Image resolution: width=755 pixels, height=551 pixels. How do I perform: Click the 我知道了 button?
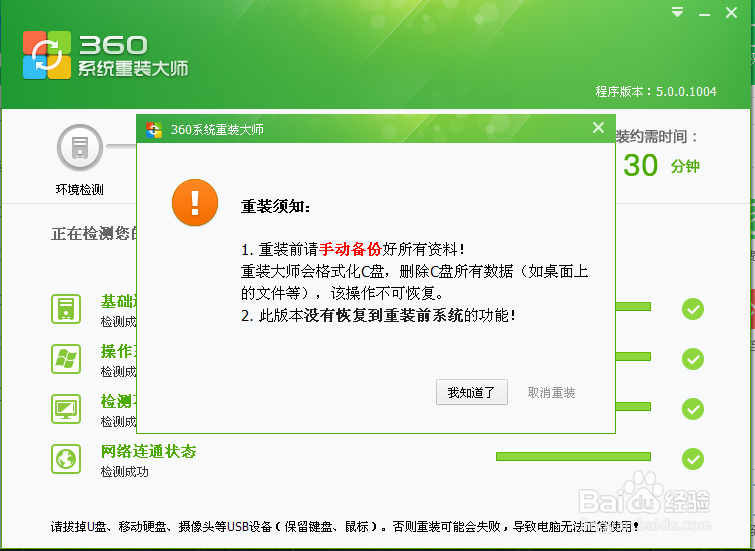click(x=471, y=392)
